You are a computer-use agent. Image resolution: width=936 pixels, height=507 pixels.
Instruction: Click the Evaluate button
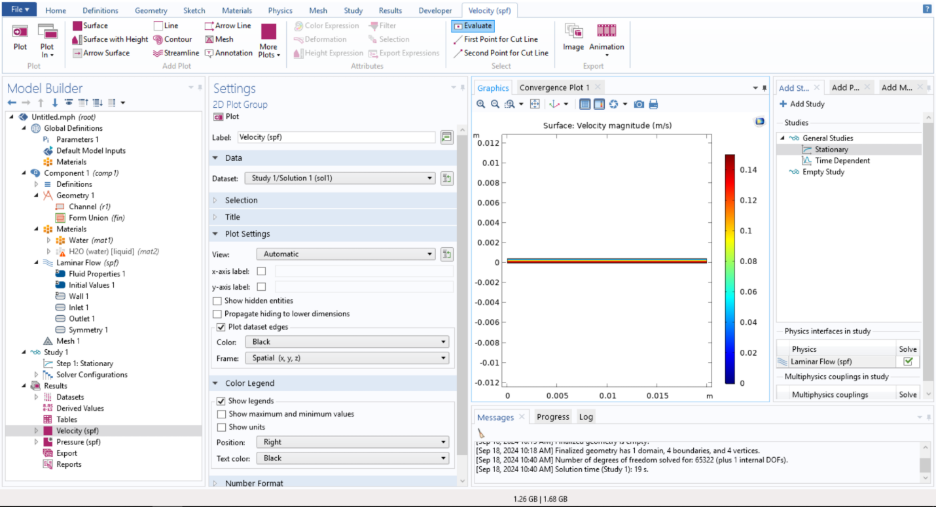point(473,26)
